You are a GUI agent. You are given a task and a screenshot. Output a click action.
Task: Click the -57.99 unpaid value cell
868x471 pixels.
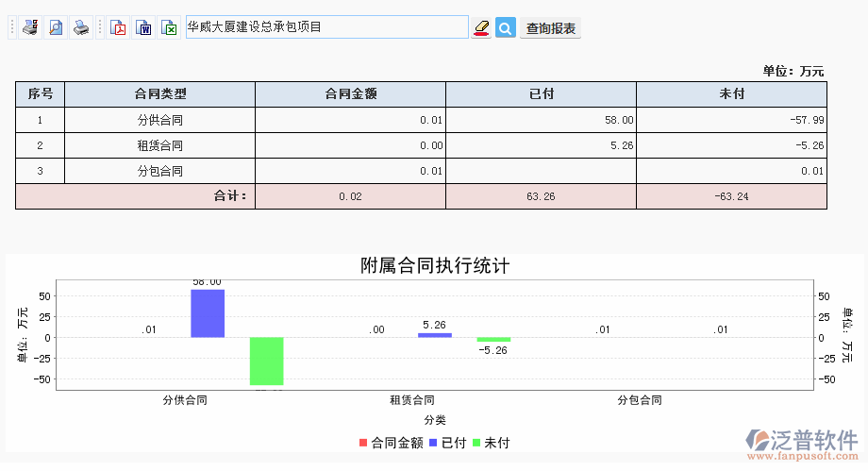coord(732,120)
